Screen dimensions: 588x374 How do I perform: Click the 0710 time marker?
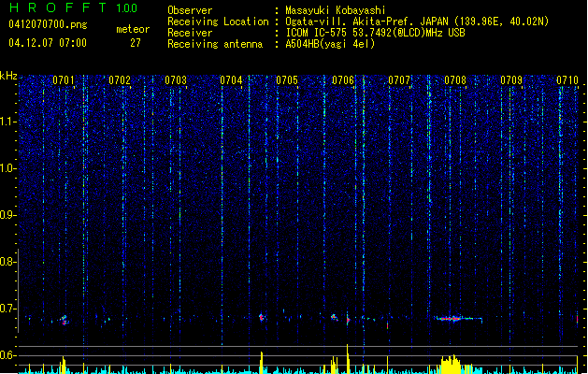[567, 80]
